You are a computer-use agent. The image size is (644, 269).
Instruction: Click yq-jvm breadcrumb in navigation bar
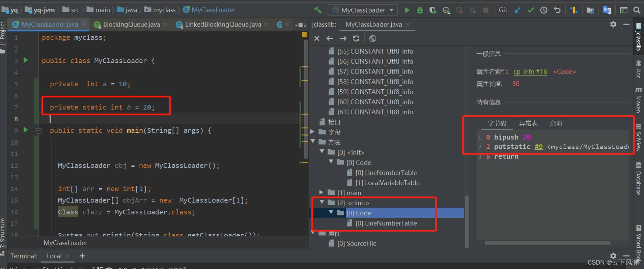click(x=40, y=10)
